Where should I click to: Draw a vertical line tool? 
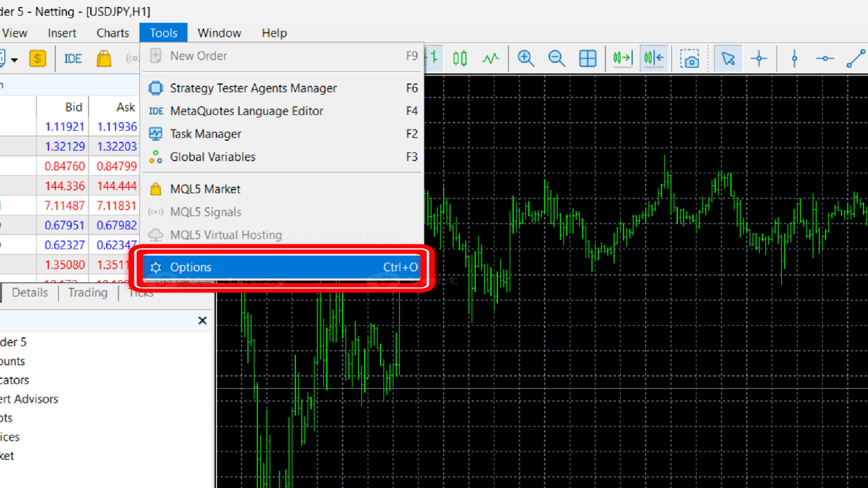[x=794, y=58]
